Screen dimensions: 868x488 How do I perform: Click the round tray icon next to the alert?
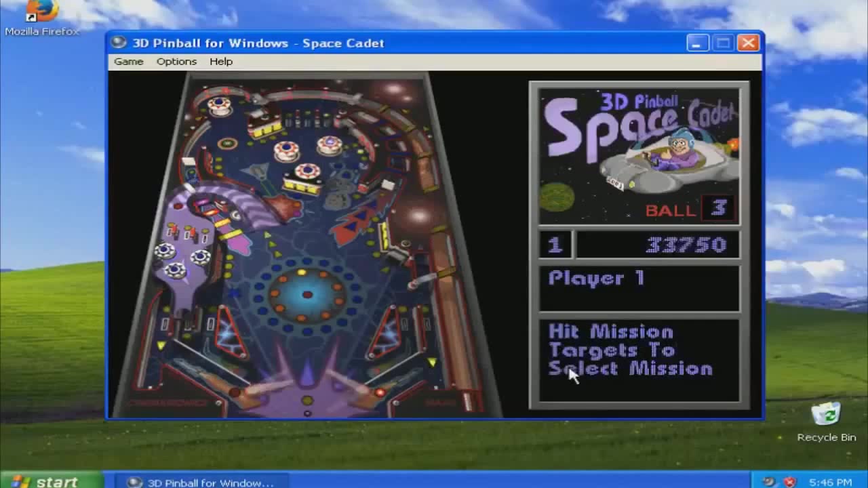[x=768, y=481]
